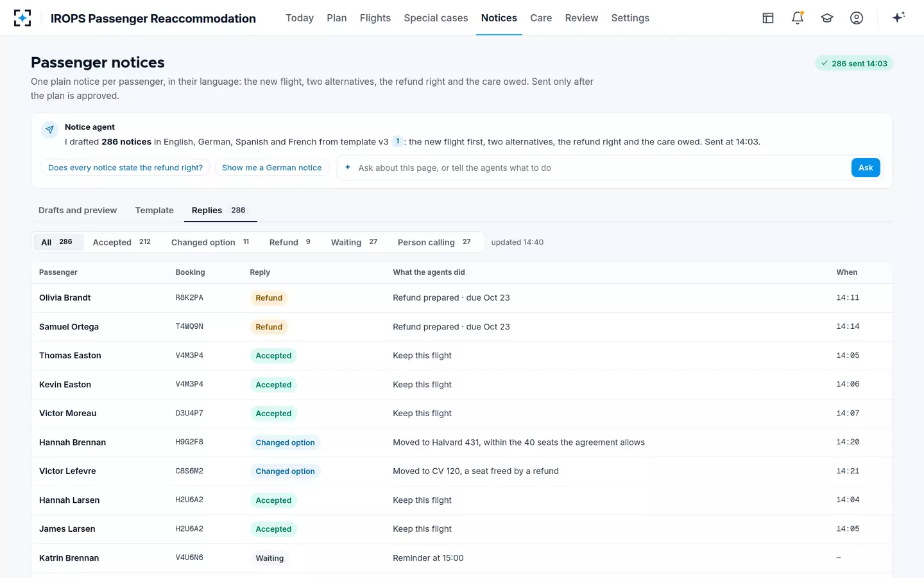Click the Notice agent paper plane icon
Image resolution: width=924 pixels, height=578 pixels.
click(49, 130)
